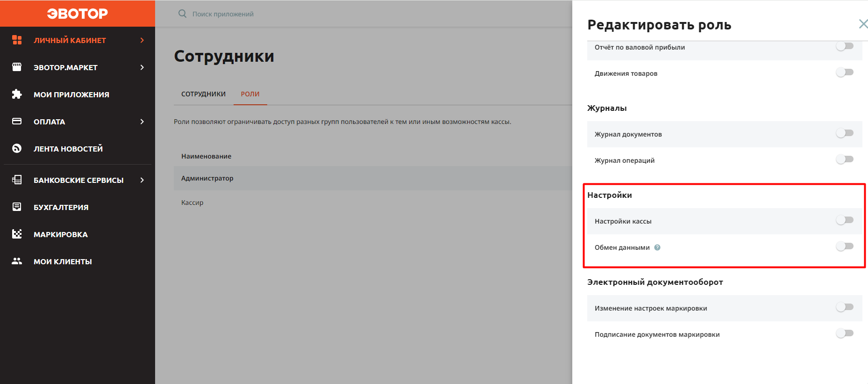Toggle Журнал операций switch
Image resolution: width=868 pixels, height=384 pixels.
tap(845, 159)
